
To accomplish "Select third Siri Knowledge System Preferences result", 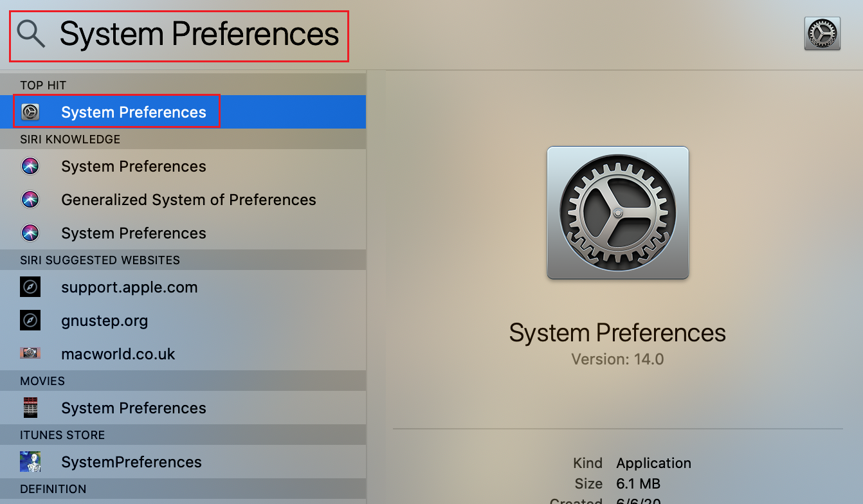I will point(183,233).
